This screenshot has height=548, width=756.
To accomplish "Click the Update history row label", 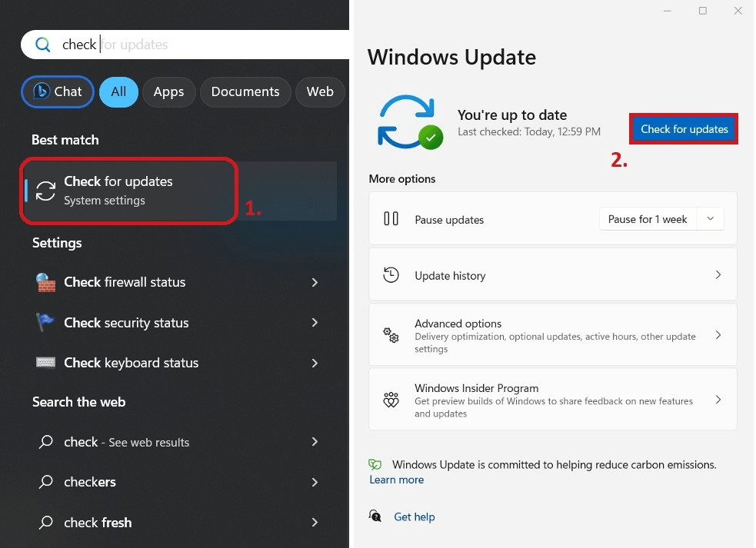I will click(450, 276).
